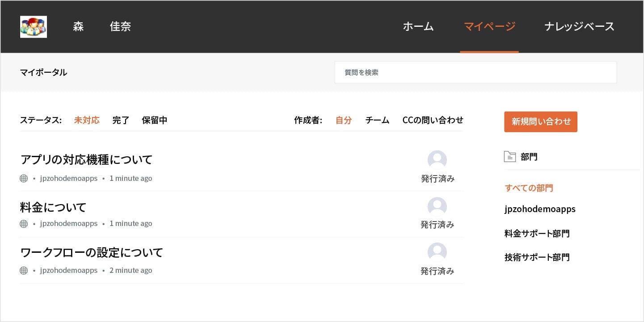Open the ワークフローの設定について ticket
The image size is (644, 322).
coord(92,252)
